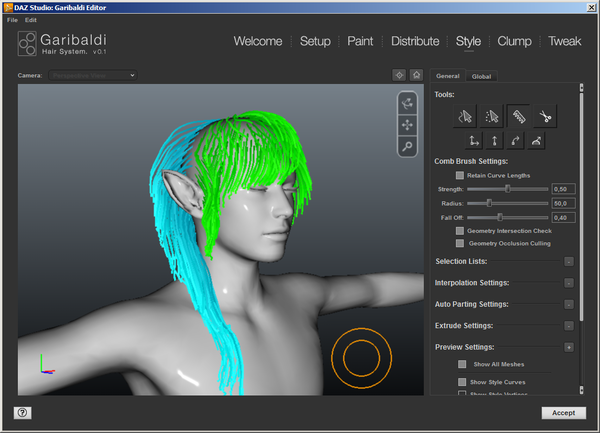Expand the Auto Parting Settings section
The image size is (600, 433).
click(568, 304)
